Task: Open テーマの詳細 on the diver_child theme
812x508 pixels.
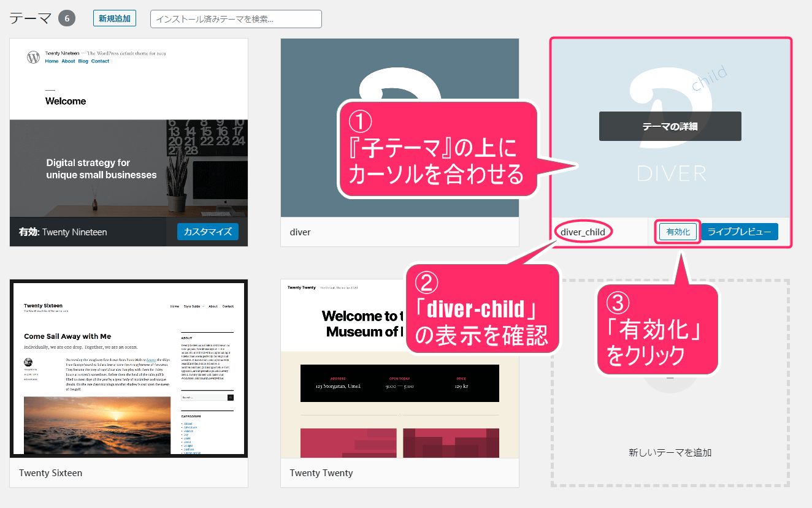Action: 670,126
